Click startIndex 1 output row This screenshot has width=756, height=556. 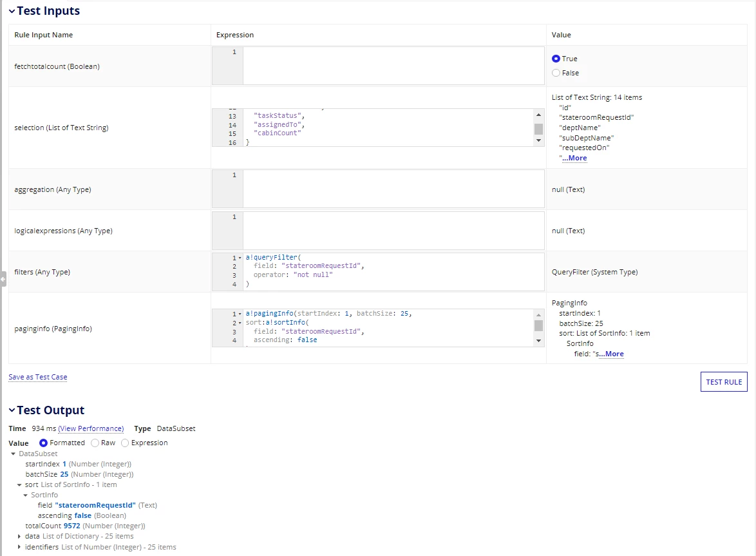78,464
